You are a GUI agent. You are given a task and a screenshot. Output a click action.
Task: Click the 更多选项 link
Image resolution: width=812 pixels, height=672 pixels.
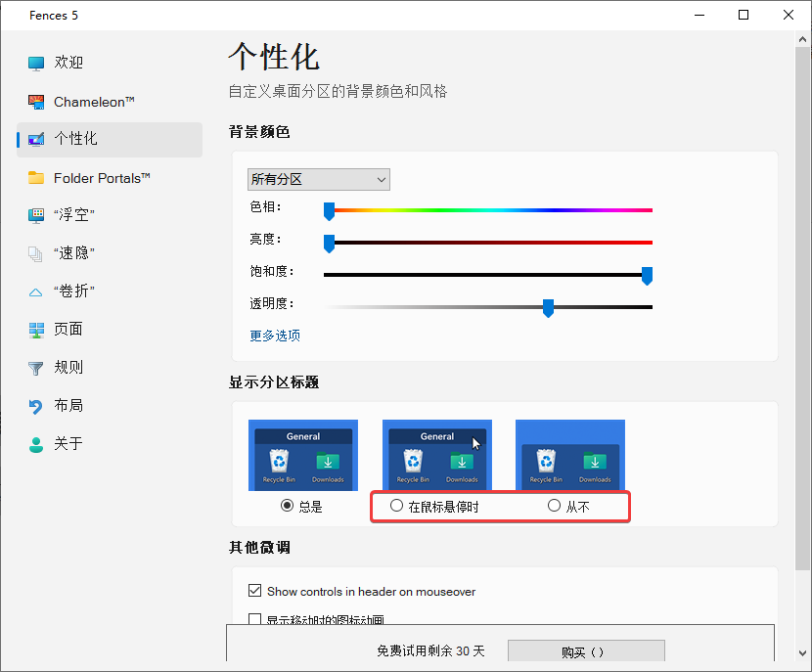click(x=275, y=336)
